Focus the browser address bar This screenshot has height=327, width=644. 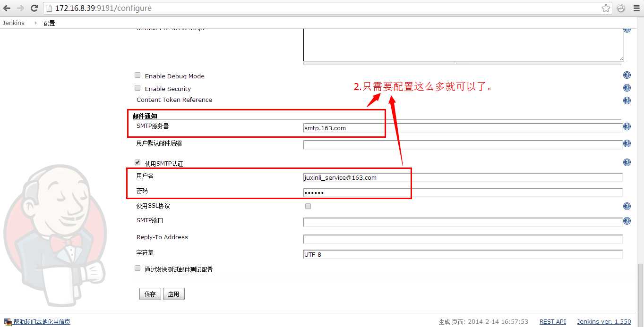point(321,8)
